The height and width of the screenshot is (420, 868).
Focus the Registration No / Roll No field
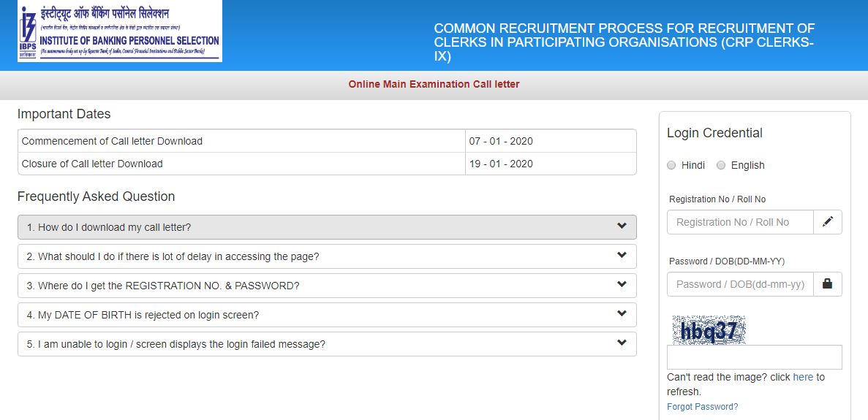739,222
